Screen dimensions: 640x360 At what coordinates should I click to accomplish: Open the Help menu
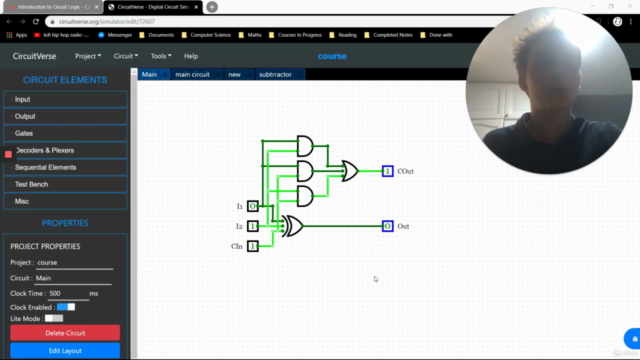pos(191,56)
